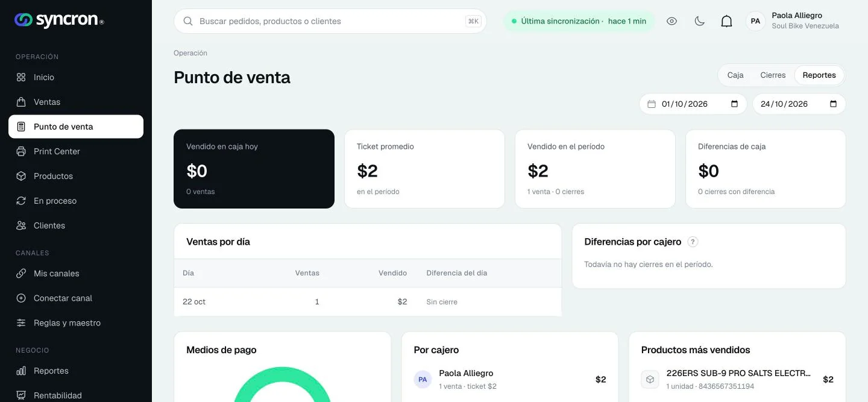The height and width of the screenshot is (402, 868).
Task: Click the Punto de venta register icon
Action: coord(21,127)
